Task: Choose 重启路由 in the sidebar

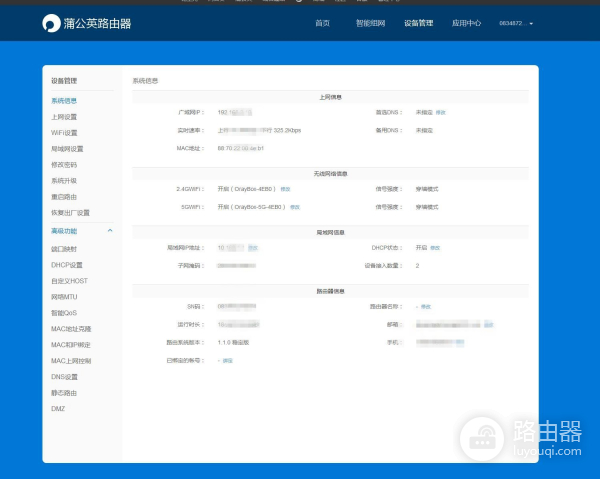Action: pos(64,197)
